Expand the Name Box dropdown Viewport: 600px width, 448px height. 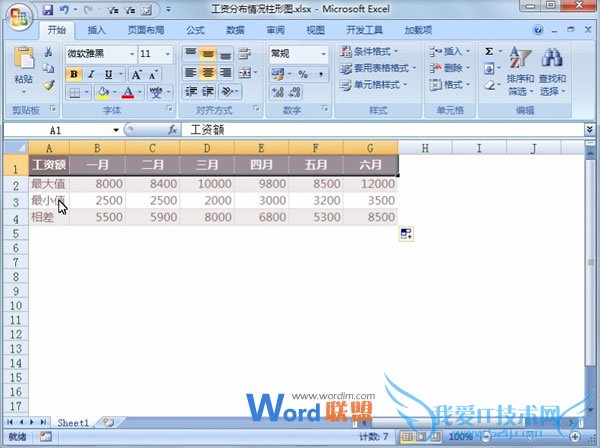(x=116, y=130)
